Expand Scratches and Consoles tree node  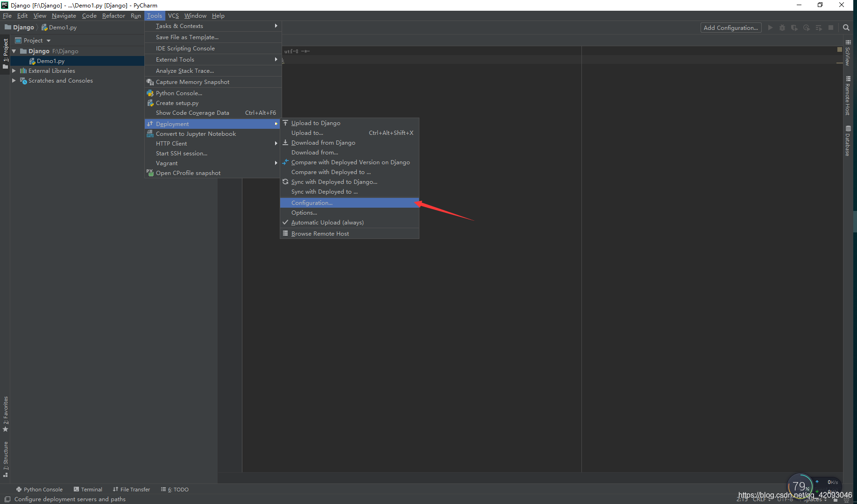pyautogui.click(x=14, y=81)
